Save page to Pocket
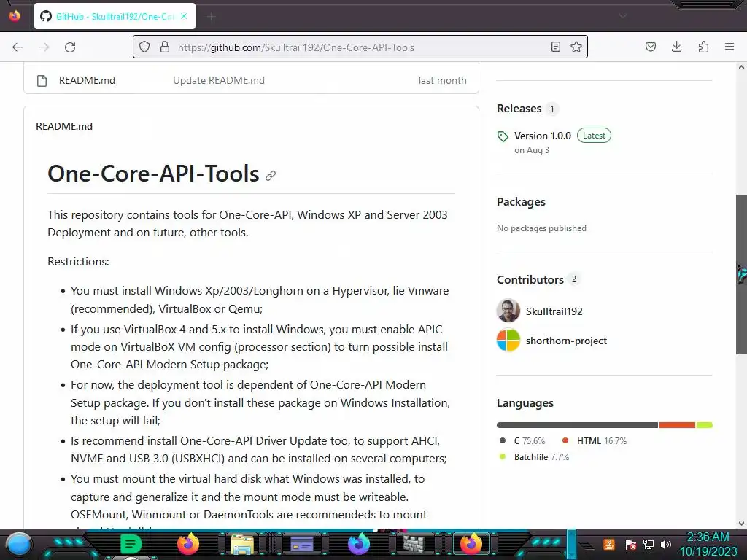The image size is (747, 560). (x=650, y=47)
